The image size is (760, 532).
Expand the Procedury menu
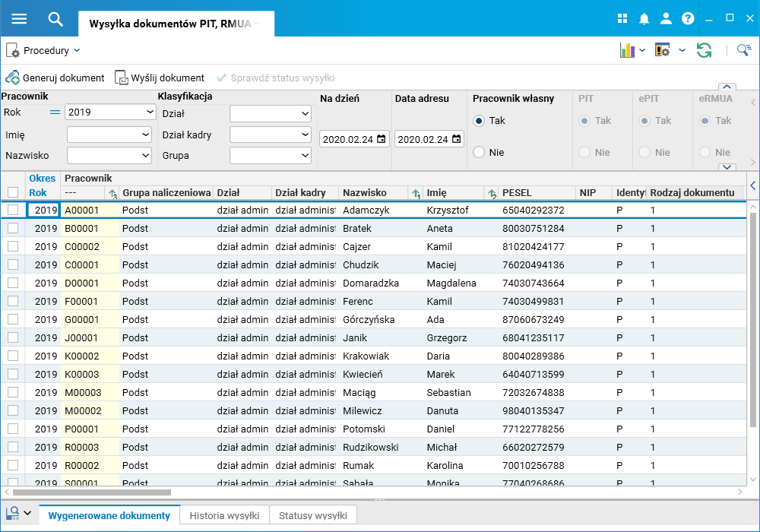coord(44,51)
